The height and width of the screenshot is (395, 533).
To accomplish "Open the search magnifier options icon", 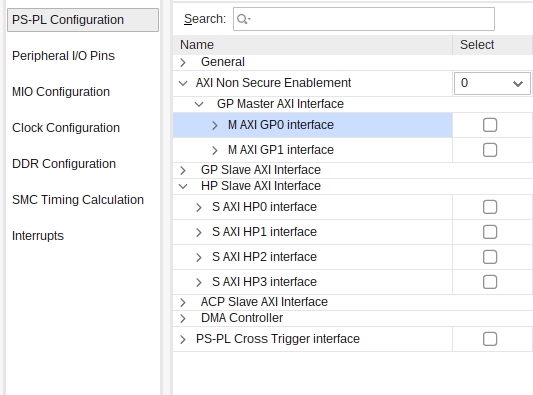I will pyautogui.click(x=243, y=19).
